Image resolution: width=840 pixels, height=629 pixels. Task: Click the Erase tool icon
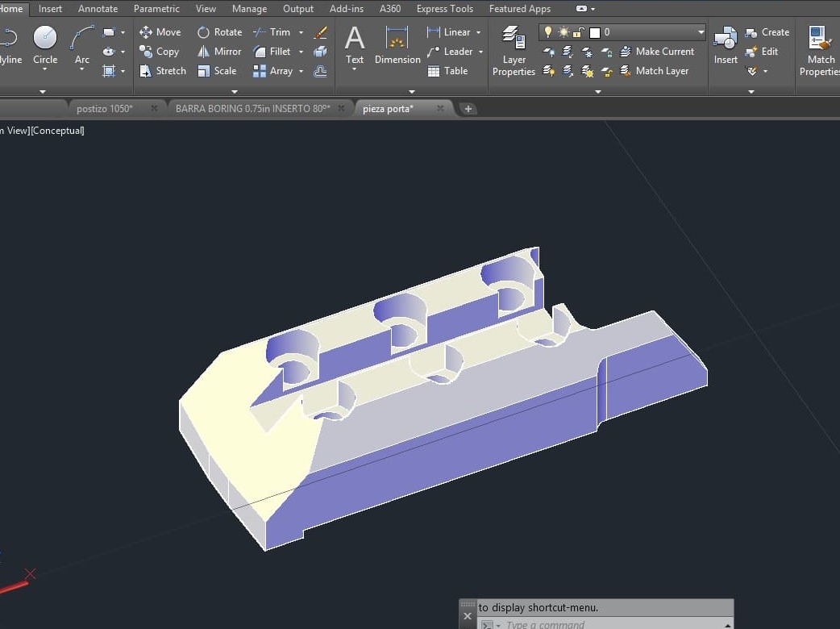coord(320,32)
